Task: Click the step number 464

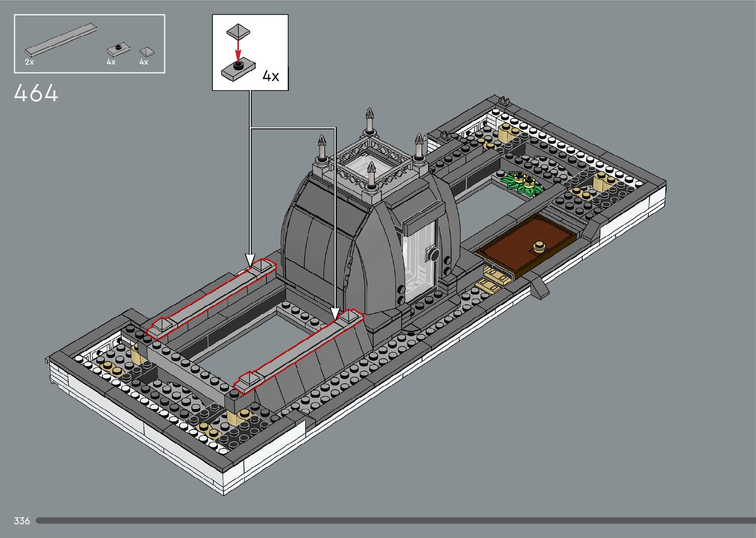Action: (36, 93)
